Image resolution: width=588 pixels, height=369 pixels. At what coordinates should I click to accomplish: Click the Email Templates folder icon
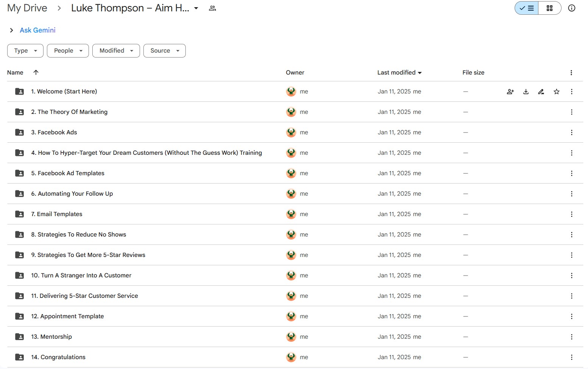click(x=19, y=214)
